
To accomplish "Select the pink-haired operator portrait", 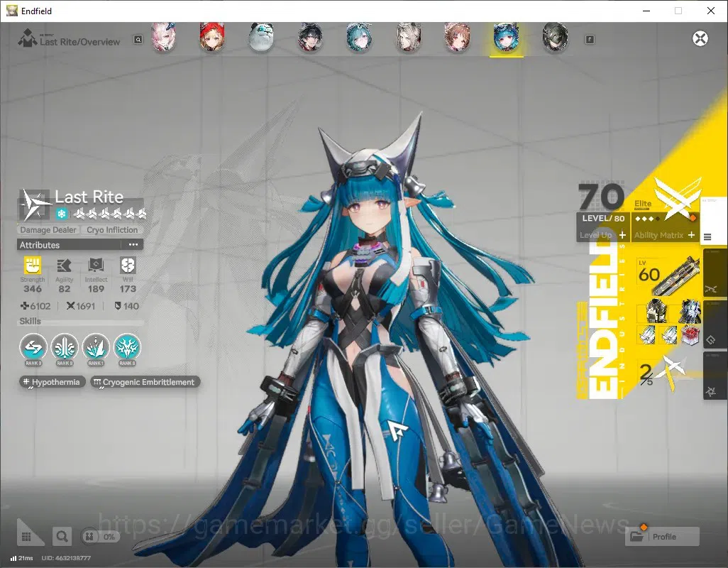I will 163,38.
